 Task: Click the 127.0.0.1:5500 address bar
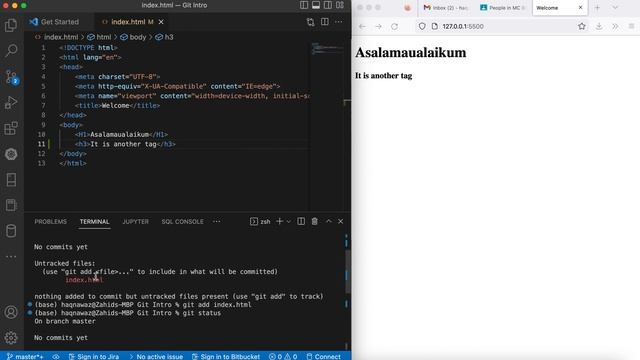coord(502,27)
